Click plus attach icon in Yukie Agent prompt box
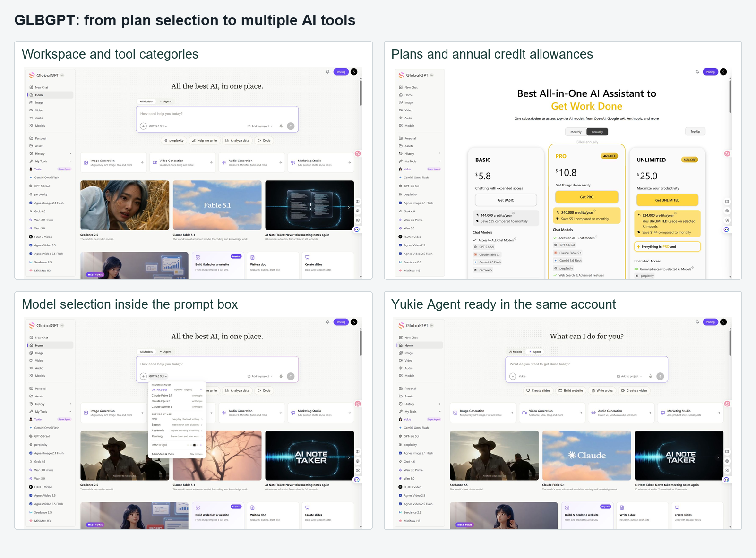The height and width of the screenshot is (558, 756). tap(513, 376)
